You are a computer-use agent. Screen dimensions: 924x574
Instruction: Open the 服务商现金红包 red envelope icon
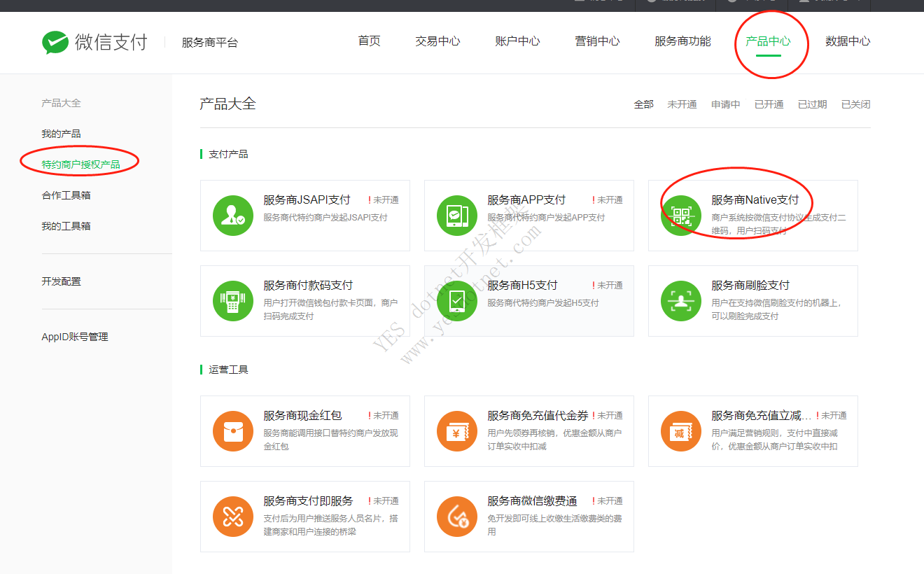point(233,431)
